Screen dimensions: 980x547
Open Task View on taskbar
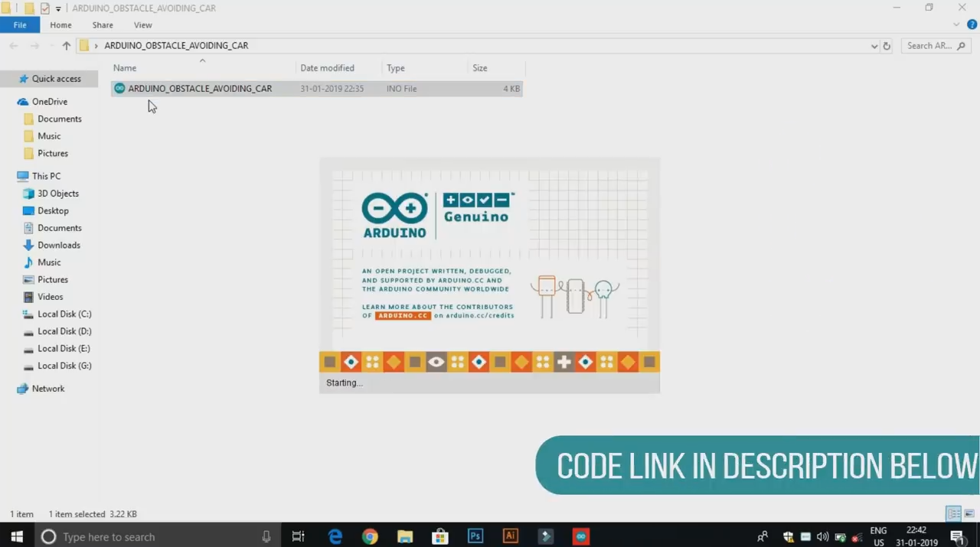[x=298, y=536]
